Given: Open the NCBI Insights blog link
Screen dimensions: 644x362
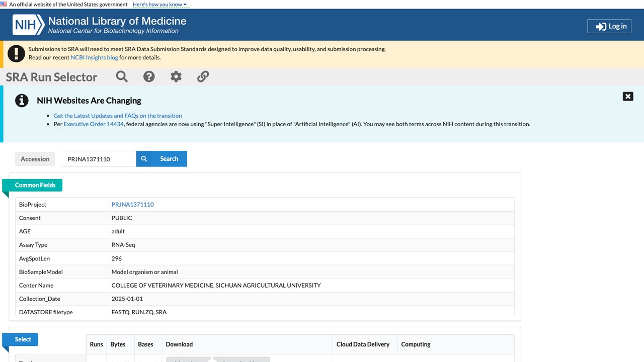Looking at the screenshot, I should click(94, 57).
